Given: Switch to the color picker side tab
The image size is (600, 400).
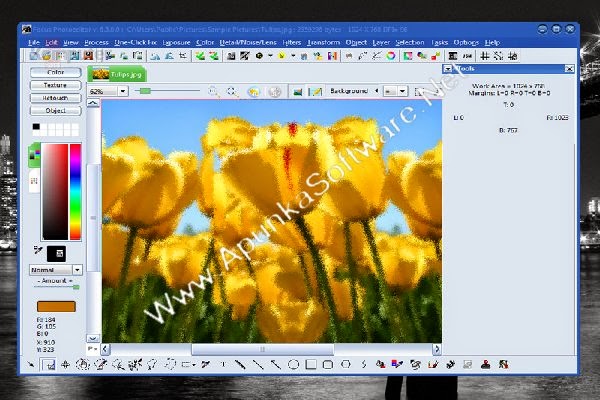Looking at the screenshot, I should pyautogui.click(x=34, y=155).
